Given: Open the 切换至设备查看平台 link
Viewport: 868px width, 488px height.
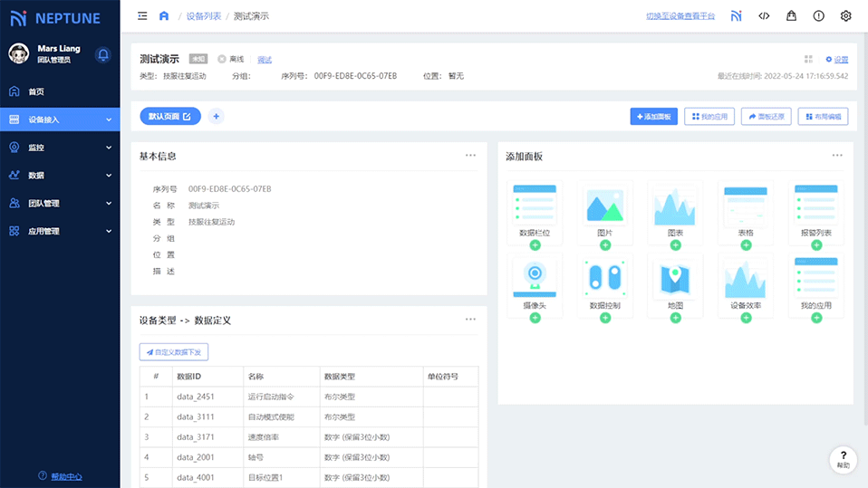Looking at the screenshot, I should tap(680, 16).
